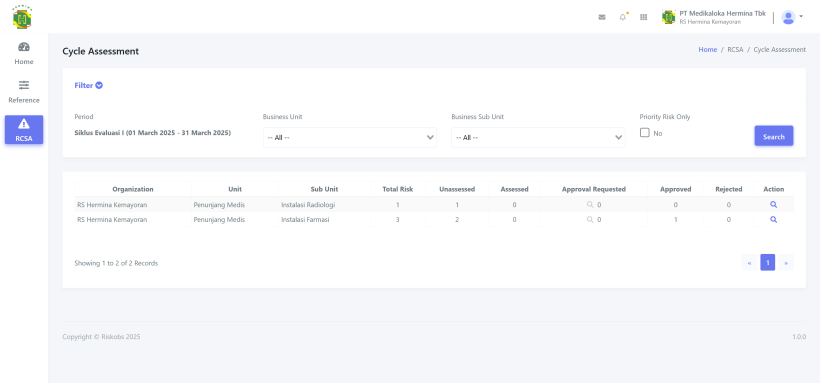This screenshot has height=383, width=820.
Task: Click the Organization column header
Action: pyautogui.click(x=133, y=189)
